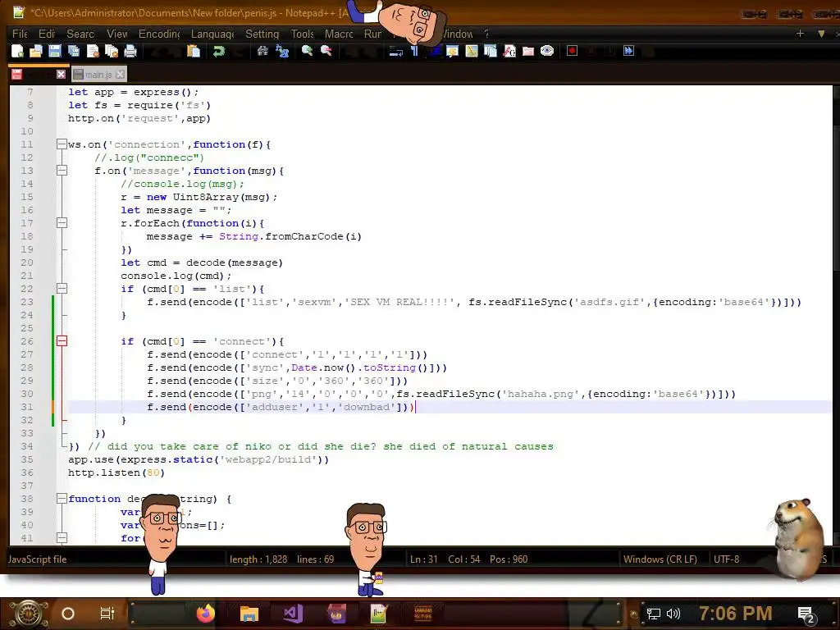Collapse the red 'connect' fold marker on line 26
This screenshot has width=840, height=630.
point(62,341)
